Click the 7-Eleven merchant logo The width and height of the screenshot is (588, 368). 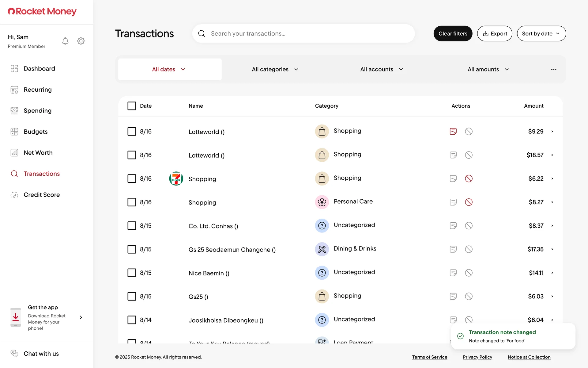point(176,178)
